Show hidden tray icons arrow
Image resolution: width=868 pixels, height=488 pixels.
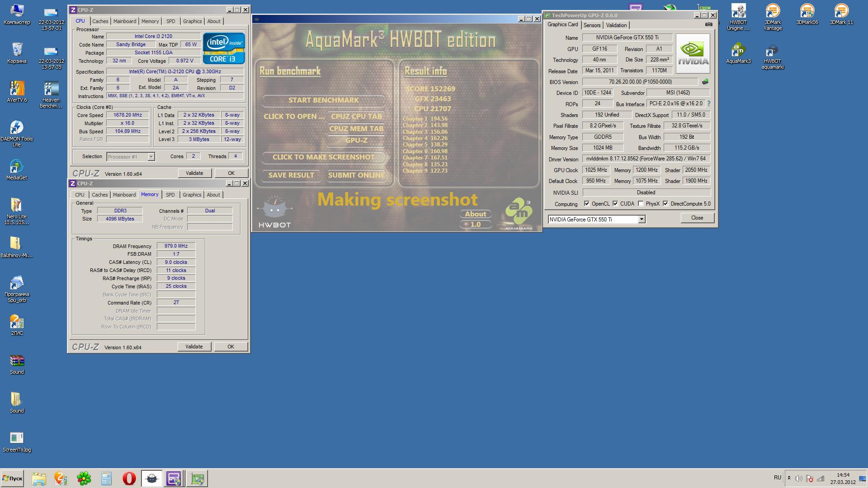click(x=789, y=479)
